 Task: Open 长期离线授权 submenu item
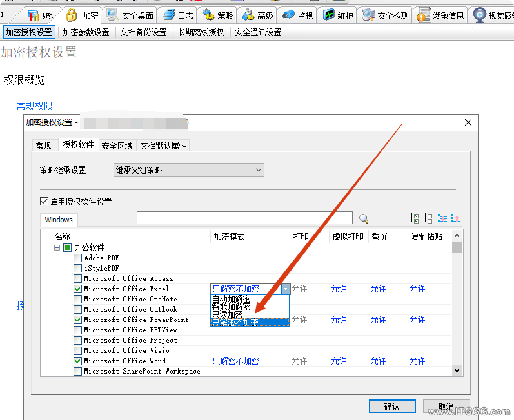(x=201, y=32)
